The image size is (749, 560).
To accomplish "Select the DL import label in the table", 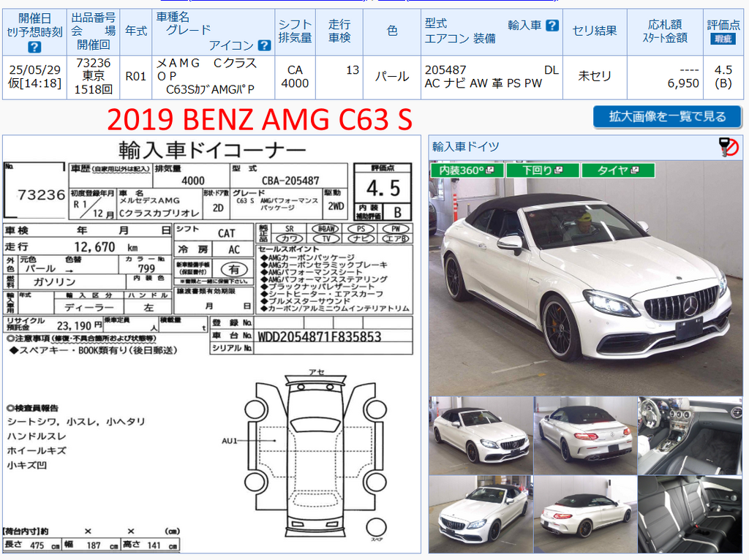I will [552, 70].
